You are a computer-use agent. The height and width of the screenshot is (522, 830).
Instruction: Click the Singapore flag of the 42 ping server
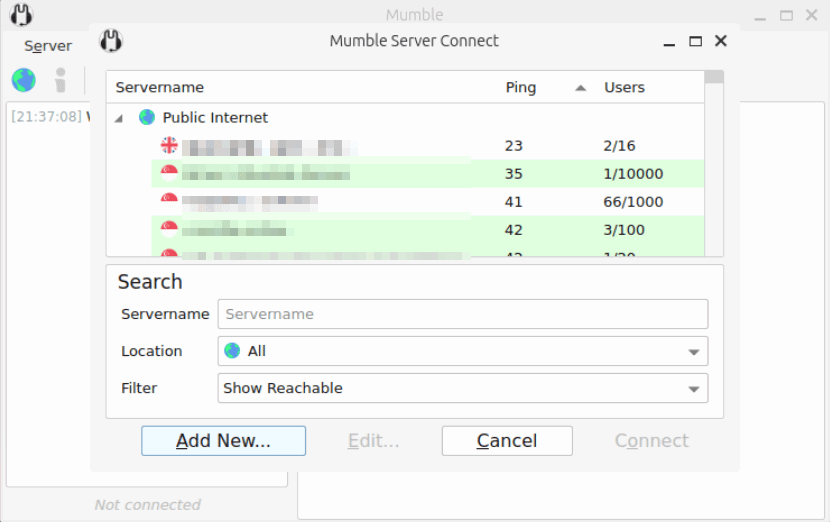tap(169, 229)
